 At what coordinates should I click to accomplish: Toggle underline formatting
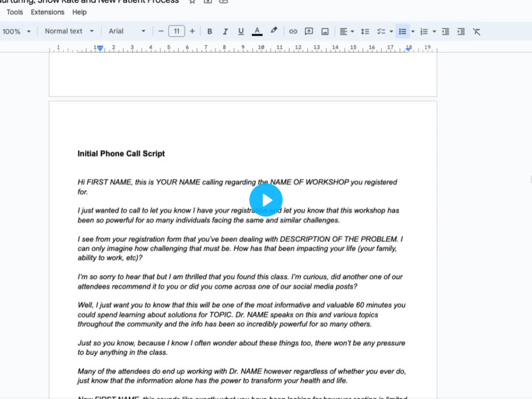click(x=241, y=31)
